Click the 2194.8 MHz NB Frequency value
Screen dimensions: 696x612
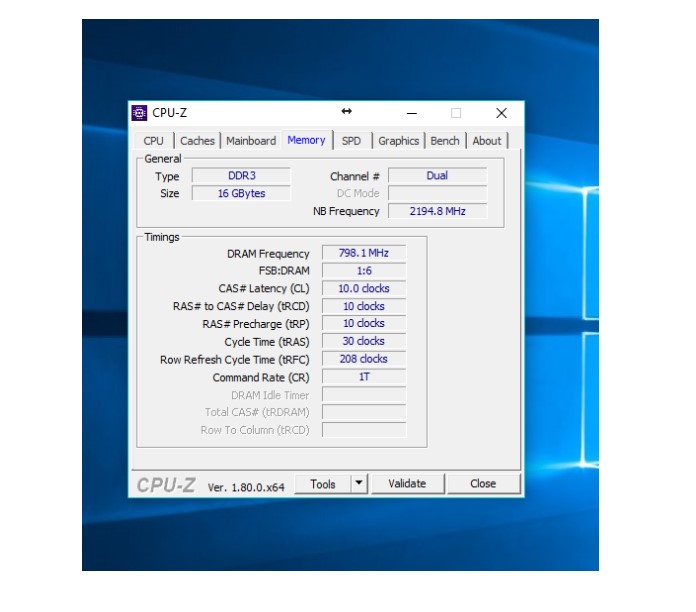437,211
